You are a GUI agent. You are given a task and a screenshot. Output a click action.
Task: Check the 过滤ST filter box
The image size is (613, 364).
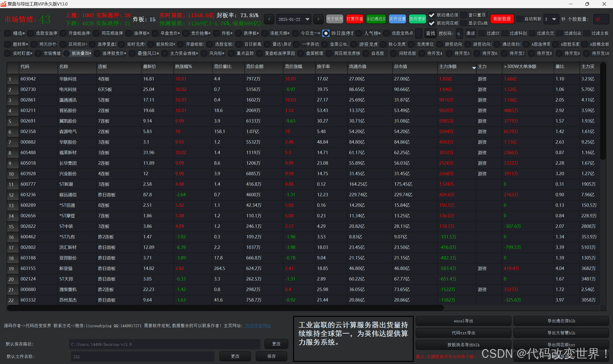482,33
